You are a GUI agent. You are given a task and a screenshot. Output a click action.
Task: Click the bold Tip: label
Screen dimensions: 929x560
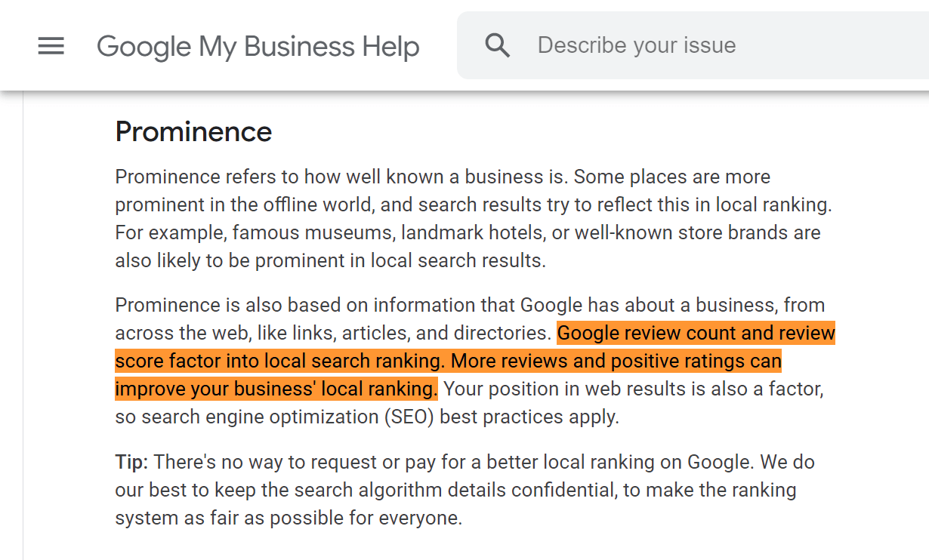point(131,462)
